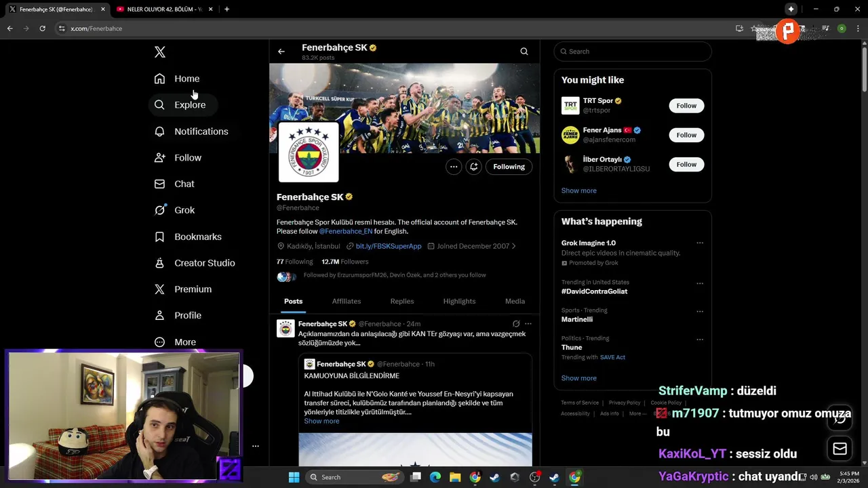The height and width of the screenshot is (488, 868).
Task: Open the Home feed from the sidebar
Action: (177, 79)
